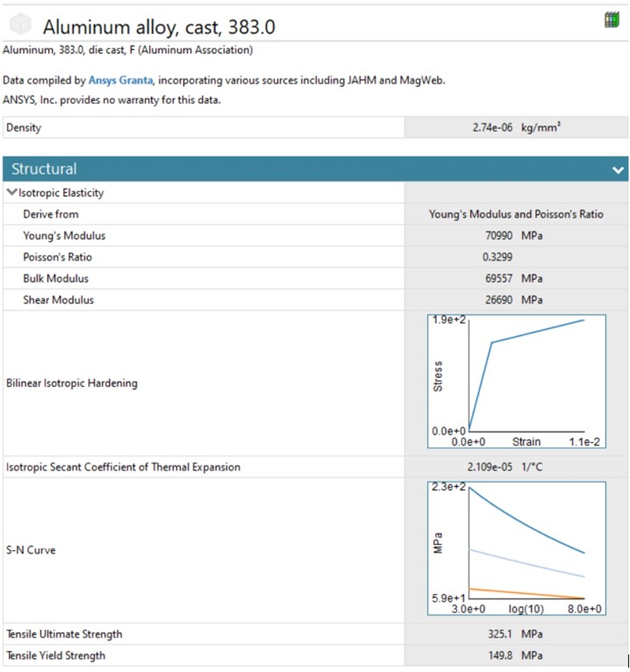The height and width of the screenshot is (672, 630).
Task: Select the Young's Modulus row label
Action: pos(64,236)
